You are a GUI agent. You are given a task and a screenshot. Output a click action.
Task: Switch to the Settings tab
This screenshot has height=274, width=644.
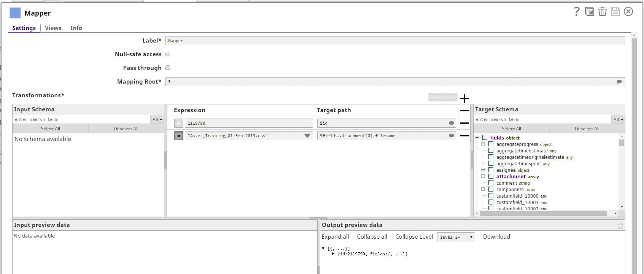click(x=24, y=28)
